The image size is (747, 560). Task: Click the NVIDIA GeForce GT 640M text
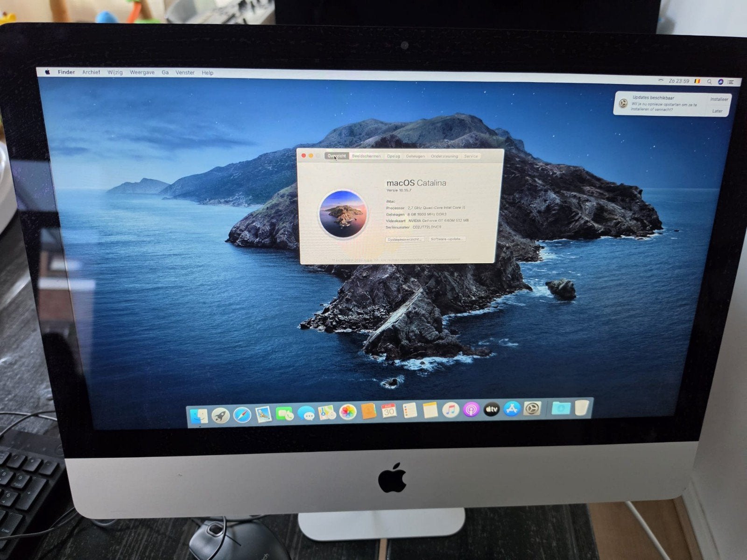click(x=438, y=221)
